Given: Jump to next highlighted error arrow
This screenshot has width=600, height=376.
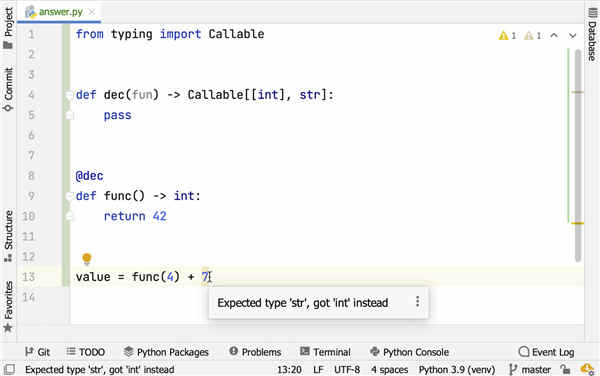Looking at the screenshot, I should [x=572, y=36].
